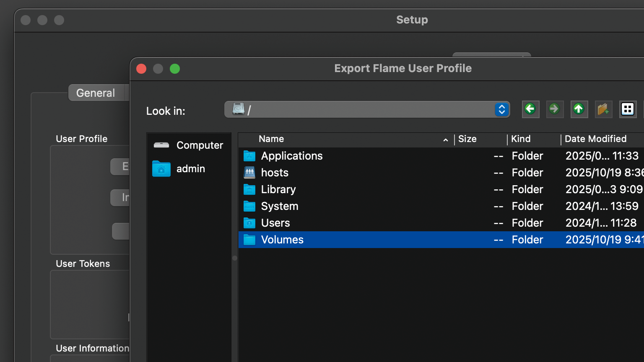The height and width of the screenshot is (362, 644).
Task: Select Computer in the sidebar
Action: (199, 145)
